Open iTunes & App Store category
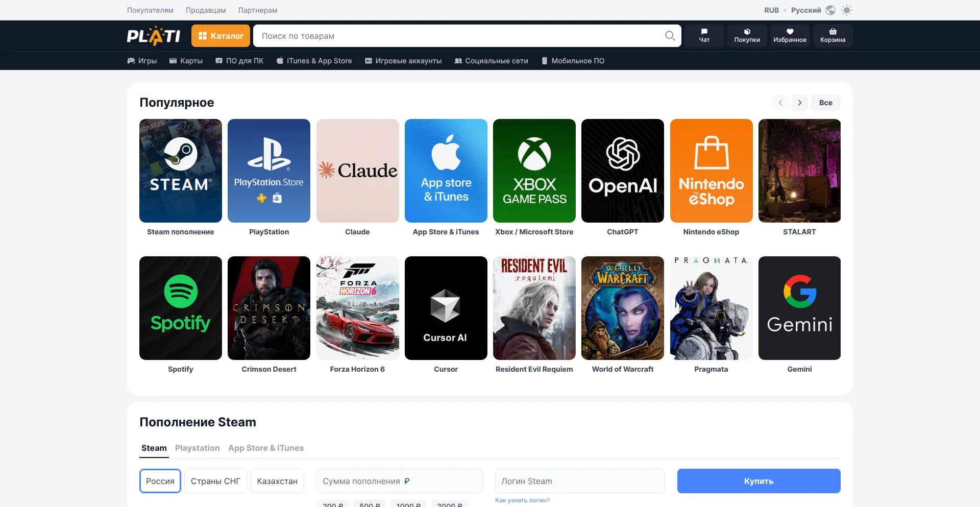980x507 pixels. tap(314, 61)
